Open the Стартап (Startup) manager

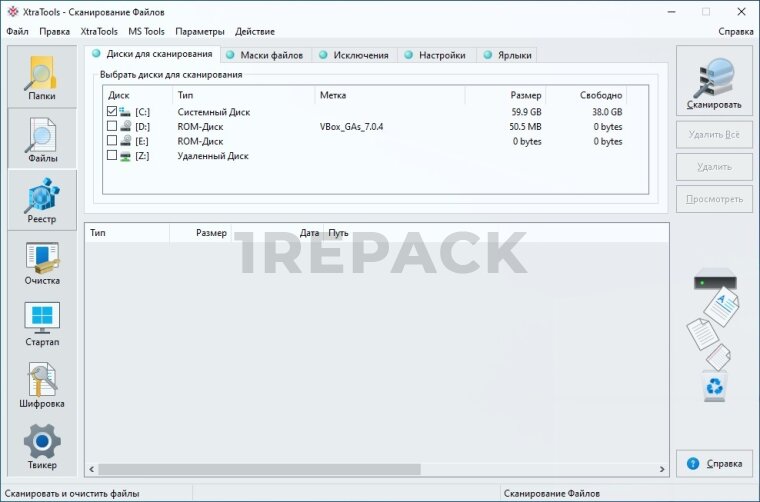click(41, 324)
